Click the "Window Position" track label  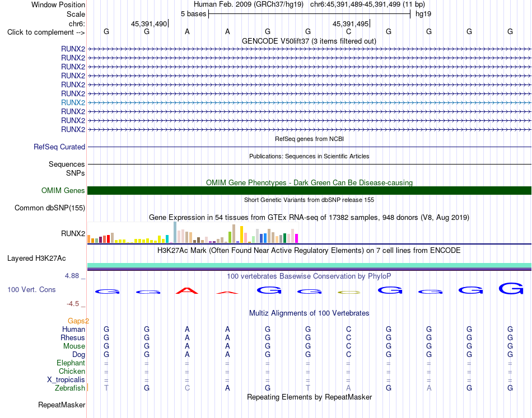point(58,4)
